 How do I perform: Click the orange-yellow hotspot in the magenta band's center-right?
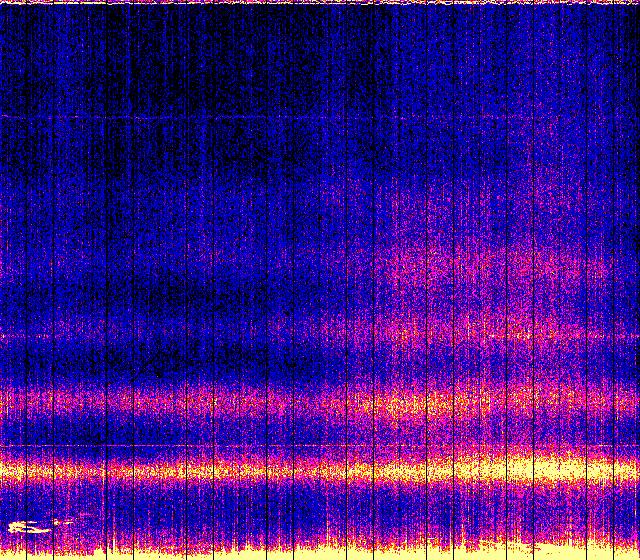tap(420, 406)
